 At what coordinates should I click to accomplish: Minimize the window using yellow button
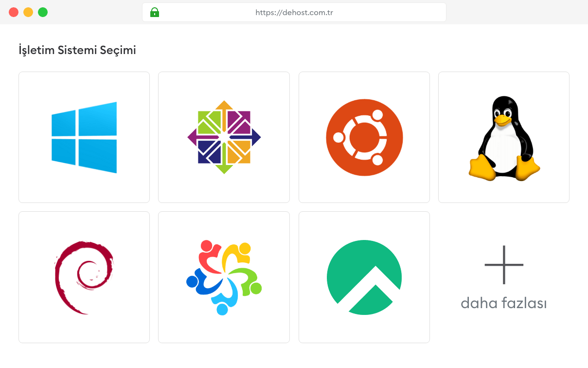[28, 12]
